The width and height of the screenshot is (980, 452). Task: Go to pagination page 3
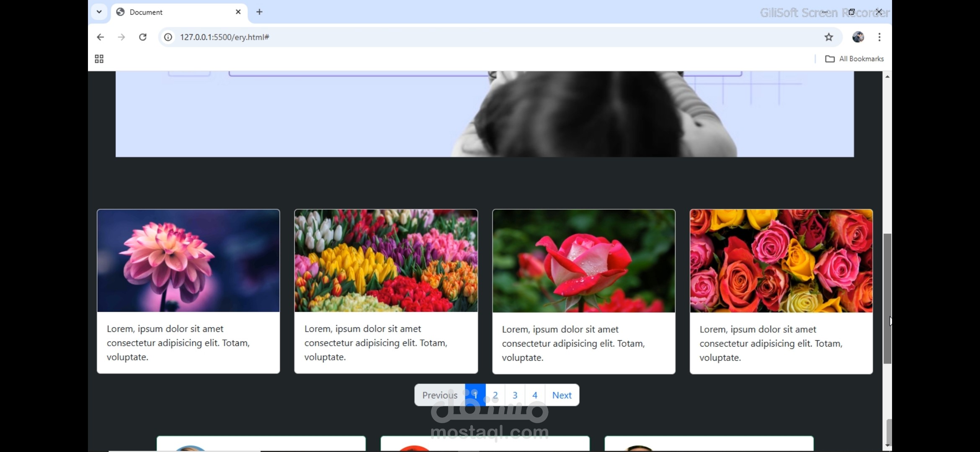(x=515, y=395)
